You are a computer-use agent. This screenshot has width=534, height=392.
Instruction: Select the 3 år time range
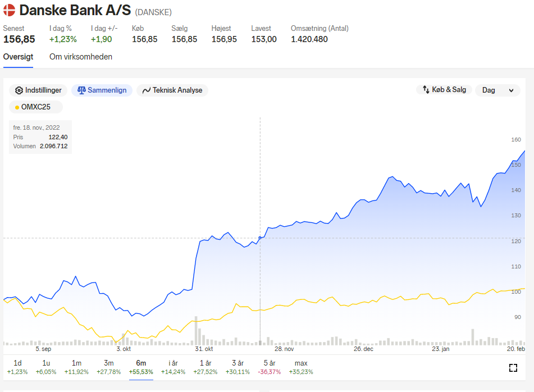pyautogui.click(x=238, y=367)
